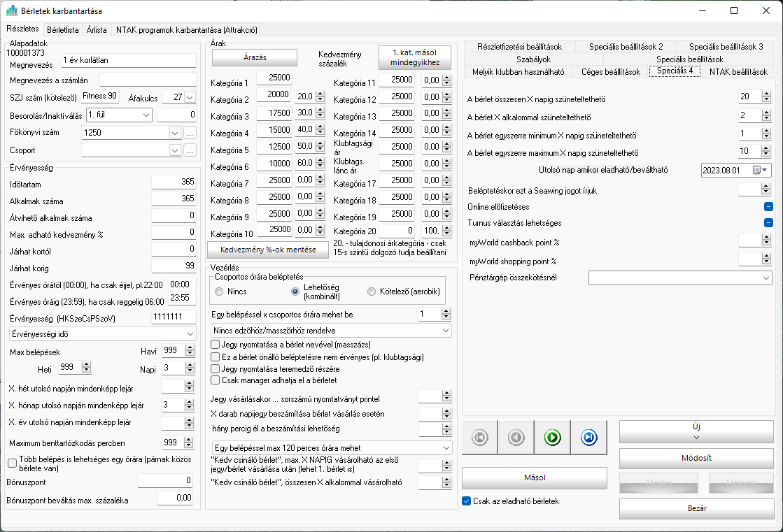Adjust szüneteltethető összesen X napig stepper
The width and height of the screenshot is (783, 532).
tap(766, 96)
